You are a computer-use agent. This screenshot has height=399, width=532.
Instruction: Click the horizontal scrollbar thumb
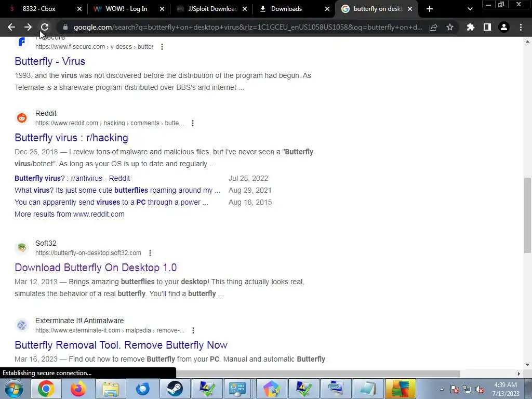(318, 374)
